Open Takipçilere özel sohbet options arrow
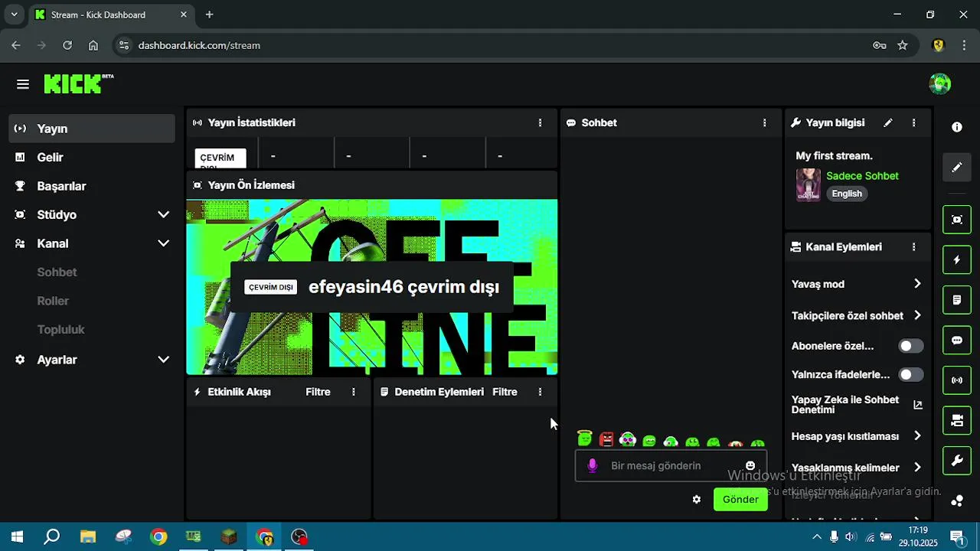The image size is (980, 551). [x=917, y=315]
